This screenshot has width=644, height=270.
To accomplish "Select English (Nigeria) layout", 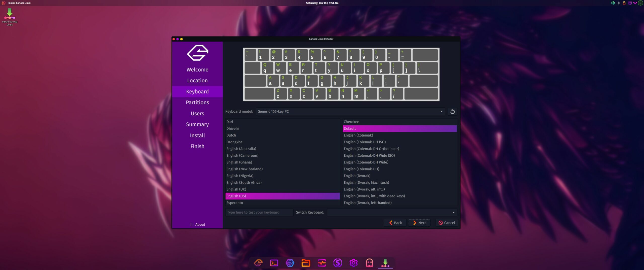I will (283, 176).
